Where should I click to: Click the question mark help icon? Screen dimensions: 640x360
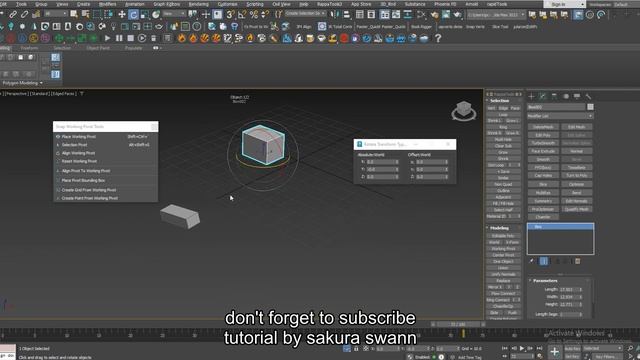(x=438, y=38)
